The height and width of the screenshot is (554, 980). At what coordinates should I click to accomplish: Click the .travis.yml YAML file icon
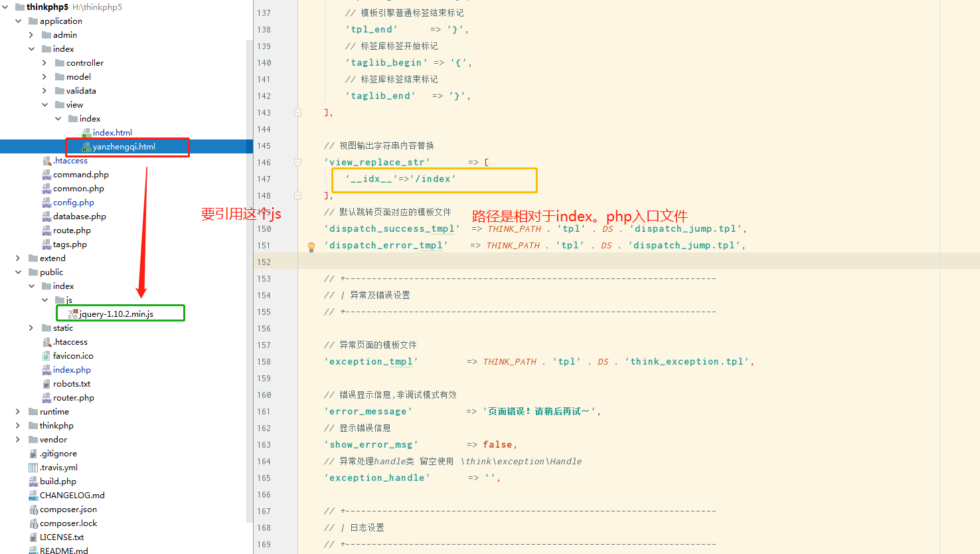(x=31, y=467)
